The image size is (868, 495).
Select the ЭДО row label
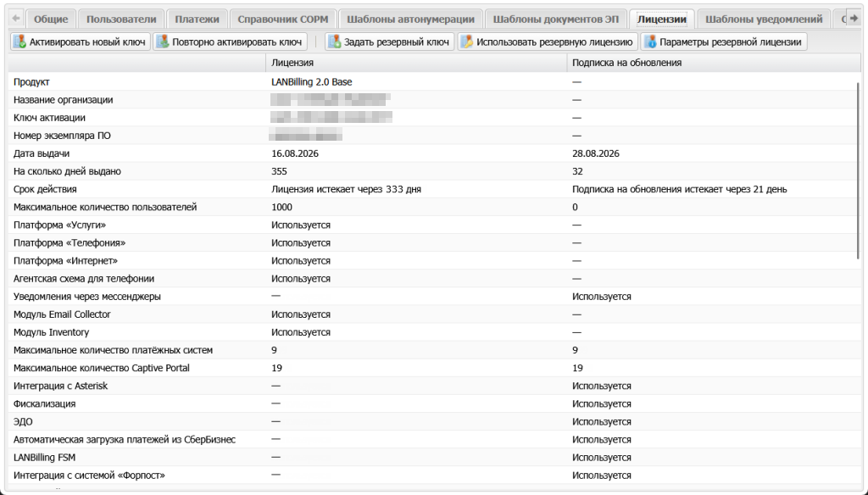pos(23,421)
